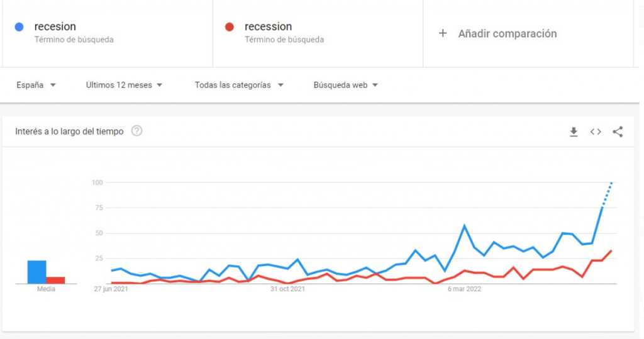Open the embed code icon
The height and width of the screenshot is (339, 644).
(x=596, y=132)
